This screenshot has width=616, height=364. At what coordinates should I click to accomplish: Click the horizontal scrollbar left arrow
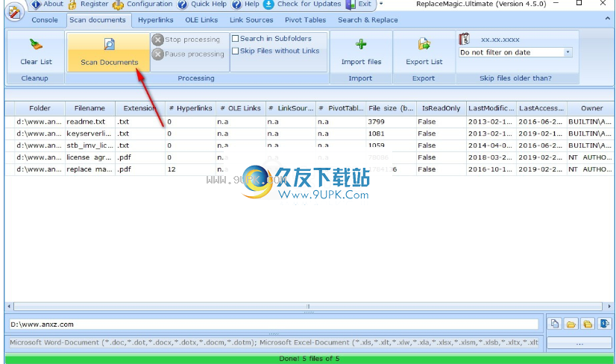[x=9, y=306]
